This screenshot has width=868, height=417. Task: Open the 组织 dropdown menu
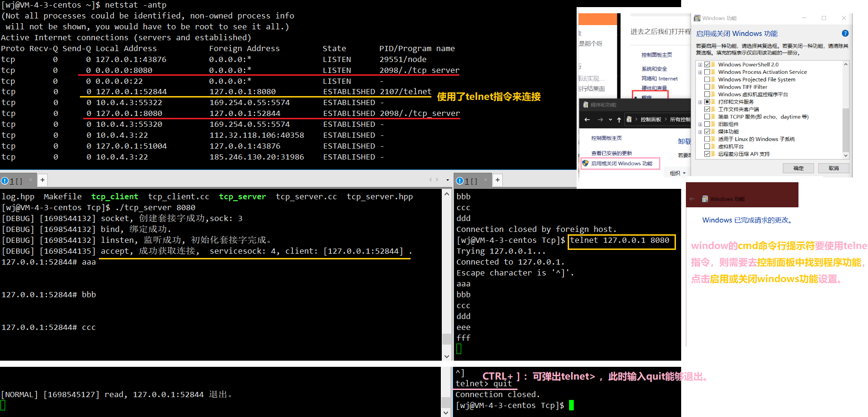pyautogui.click(x=678, y=173)
